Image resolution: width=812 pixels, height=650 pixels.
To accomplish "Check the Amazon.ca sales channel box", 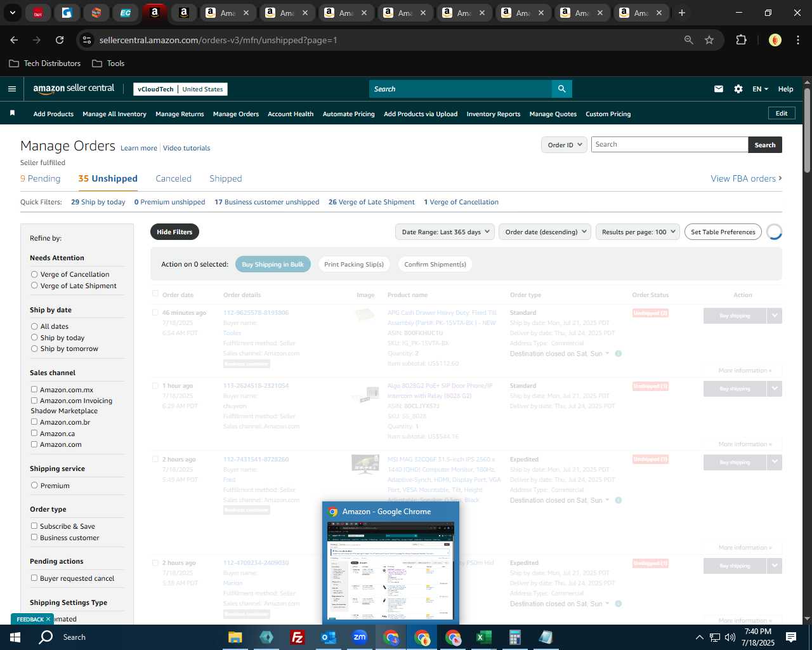I will point(34,434).
